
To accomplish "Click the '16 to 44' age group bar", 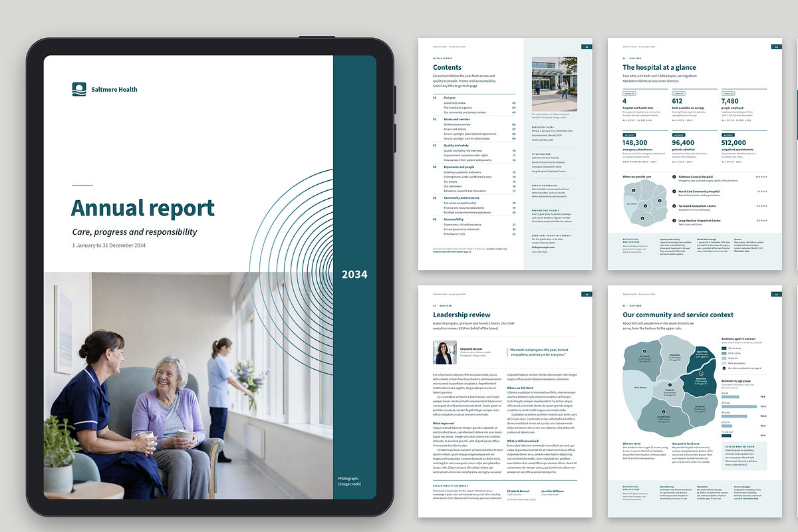I will (x=739, y=406).
